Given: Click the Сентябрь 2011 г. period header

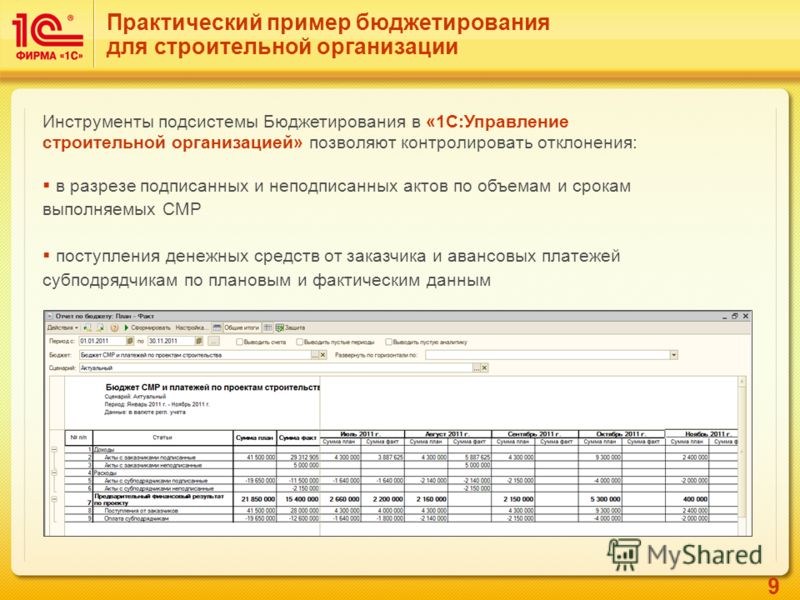Looking at the screenshot, I should pyautogui.click(x=535, y=434).
